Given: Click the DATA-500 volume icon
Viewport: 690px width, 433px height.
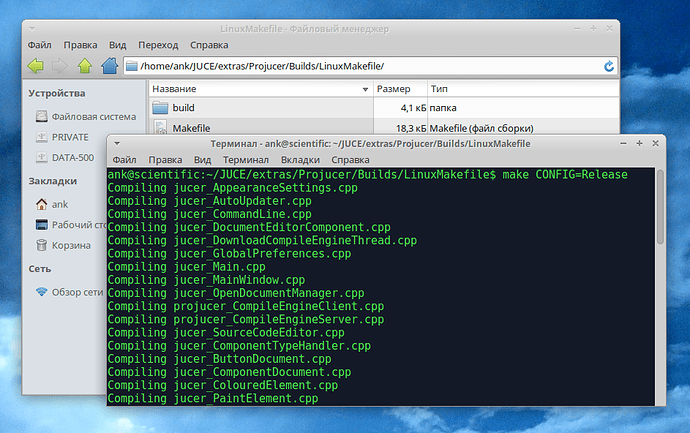Looking at the screenshot, I should tap(41, 157).
